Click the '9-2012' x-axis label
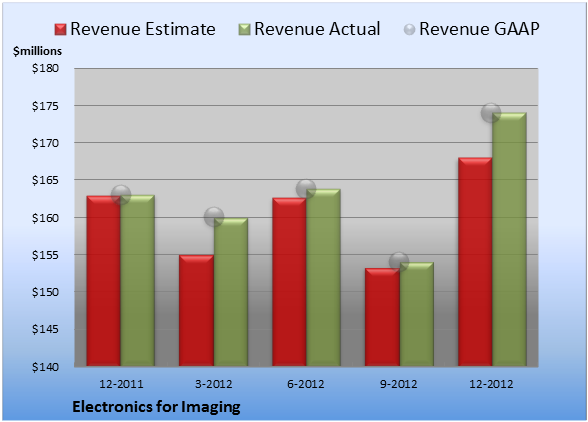 [x=398, y=384]
